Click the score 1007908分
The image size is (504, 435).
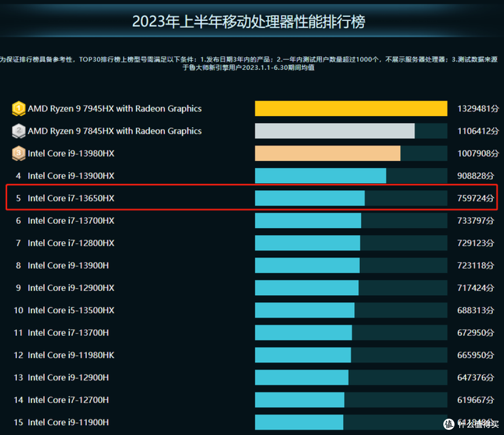[478, 153]
